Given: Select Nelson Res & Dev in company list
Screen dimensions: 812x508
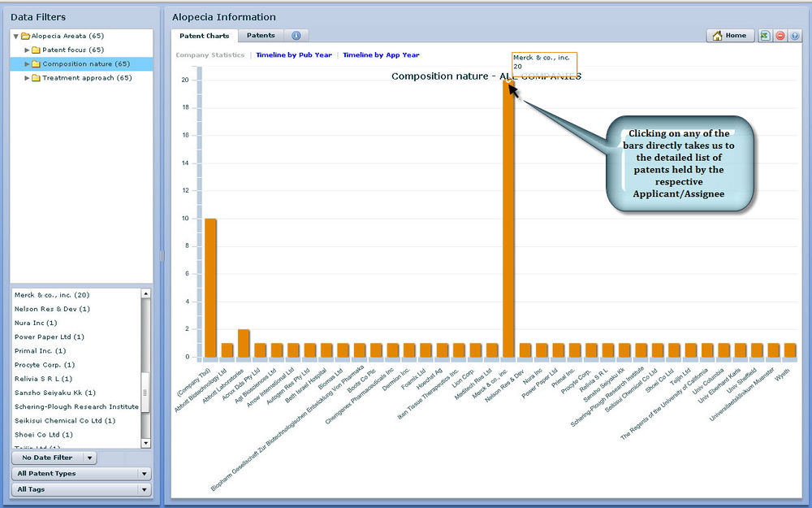Looking at the screenshot, I should [x=52, y=309].
